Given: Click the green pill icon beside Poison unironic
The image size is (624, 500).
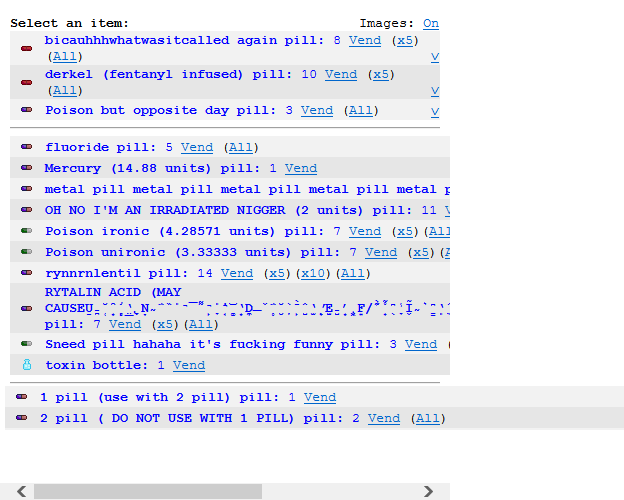Looking at the screenshot, I should pos(27,252).
